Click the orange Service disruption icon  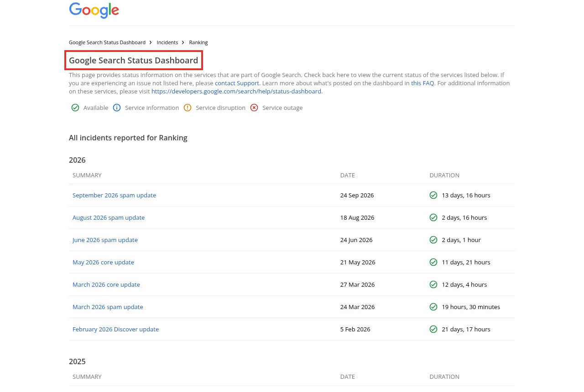coord(188,108)
